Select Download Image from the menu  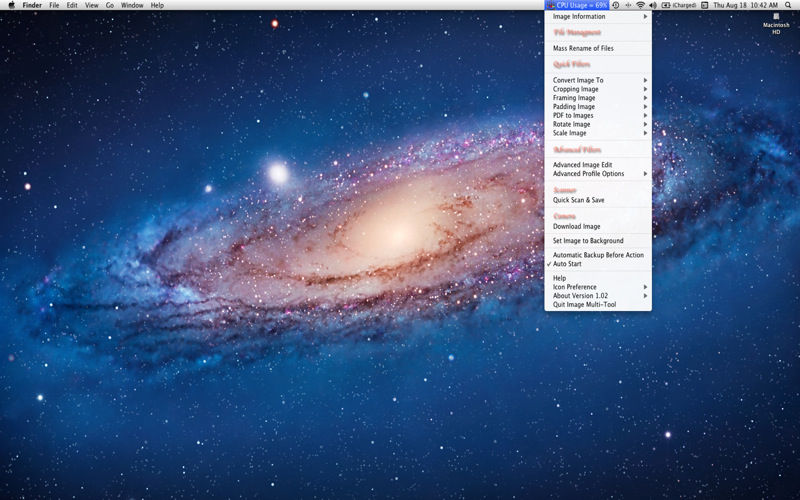[598, 226]
